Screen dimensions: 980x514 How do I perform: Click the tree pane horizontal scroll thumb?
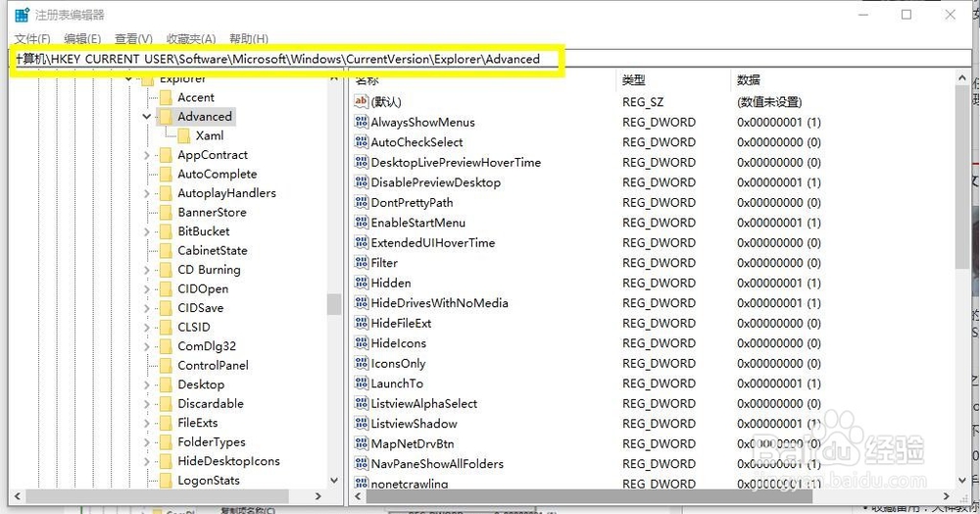(x=158, y=496)
